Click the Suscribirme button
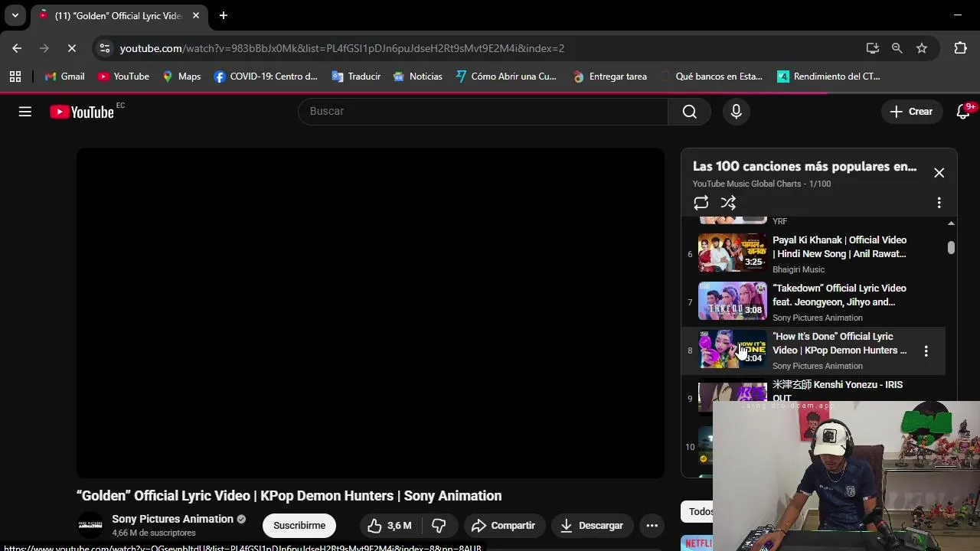The width and height of the screenshot is (980, 551). pyautogui.click(x=299, y=526)
